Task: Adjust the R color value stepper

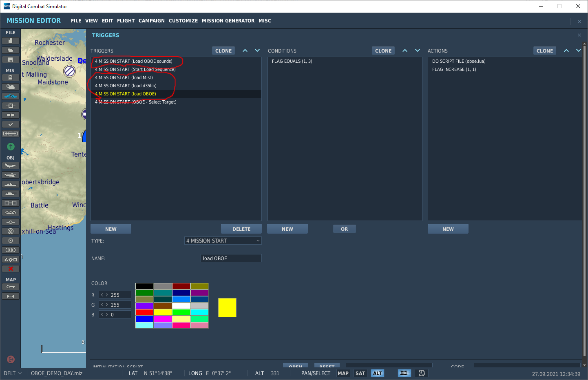Action: (x=104, y=295)
